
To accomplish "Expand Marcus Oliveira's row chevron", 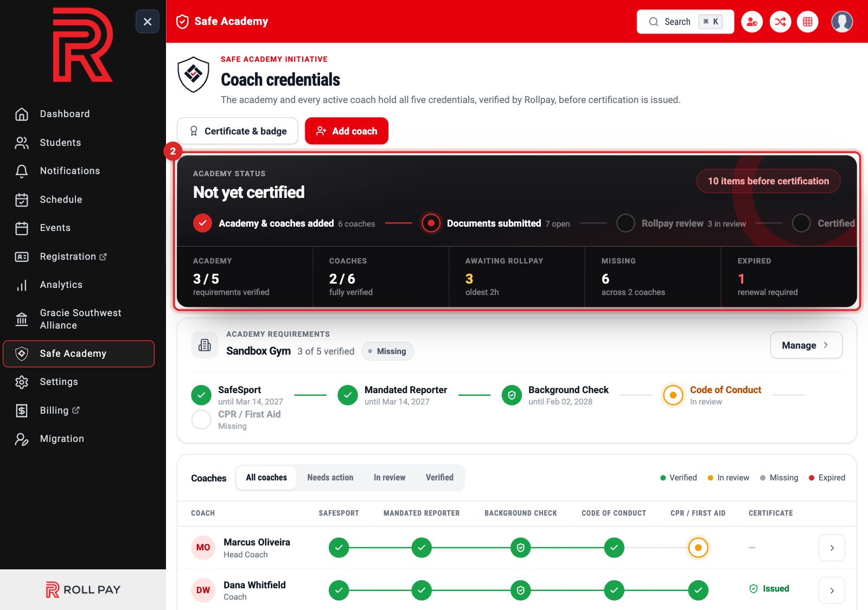I will click(x=832, y=548).
